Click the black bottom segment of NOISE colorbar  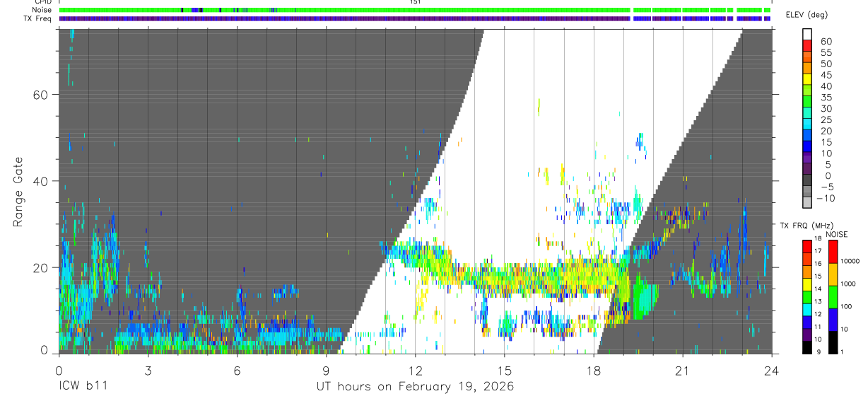click(x=833, y=342)
